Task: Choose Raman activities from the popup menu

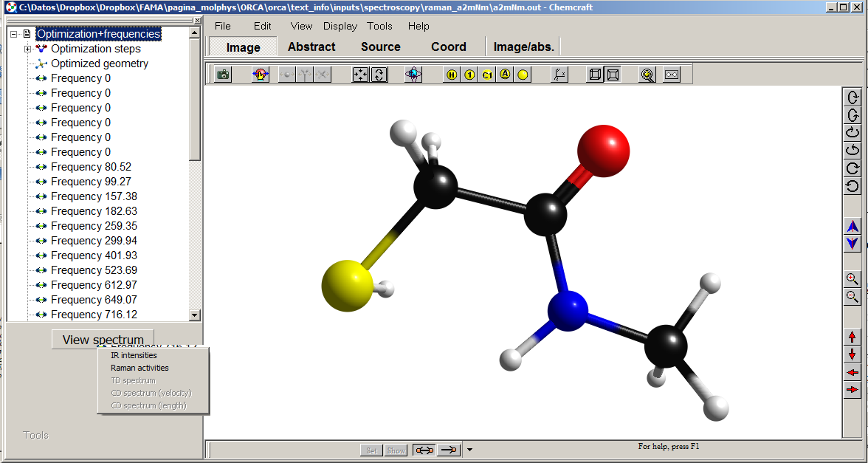Action: click(139, 368)
